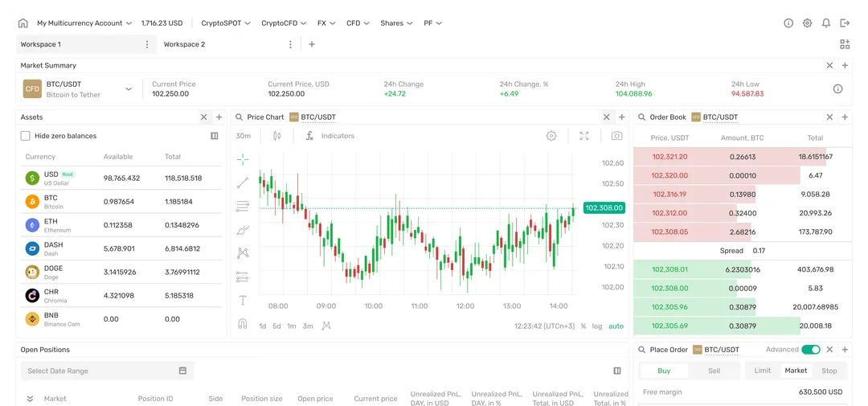
Task: Set chart range to 5d
Action: [x=276, y=326]
